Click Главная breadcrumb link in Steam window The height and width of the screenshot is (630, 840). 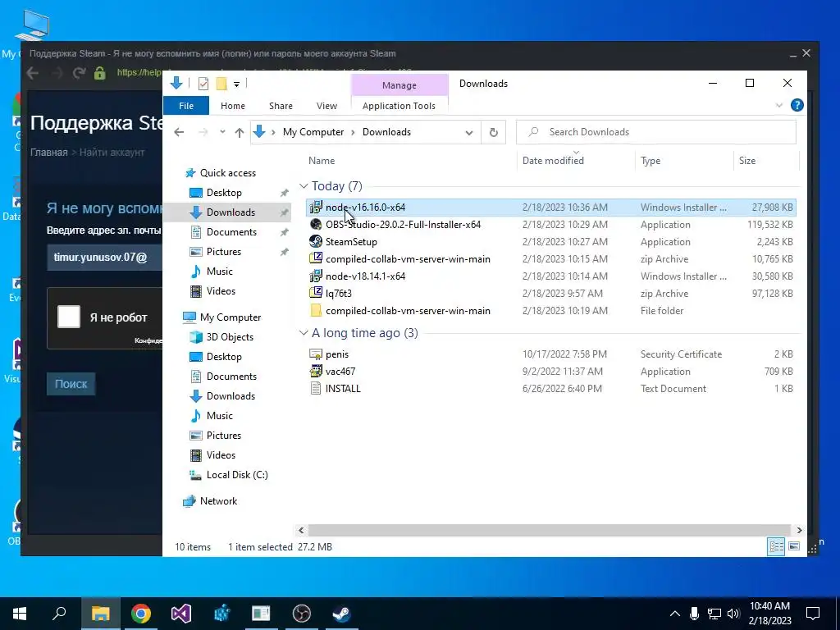(x=48, y=153)
